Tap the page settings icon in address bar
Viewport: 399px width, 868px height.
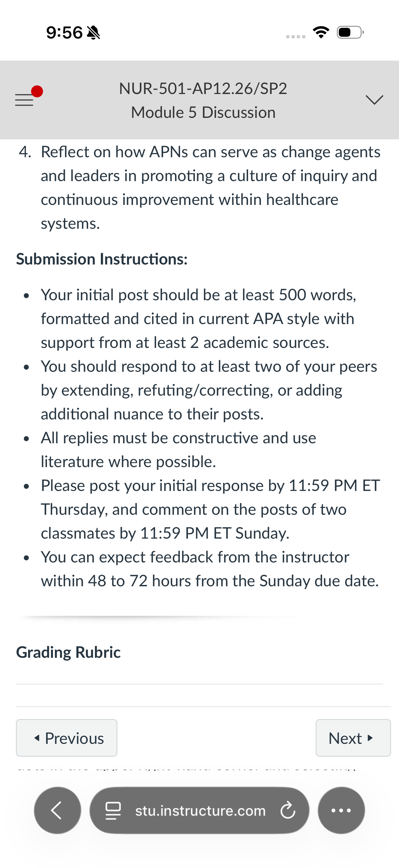[x=113, y=810]
